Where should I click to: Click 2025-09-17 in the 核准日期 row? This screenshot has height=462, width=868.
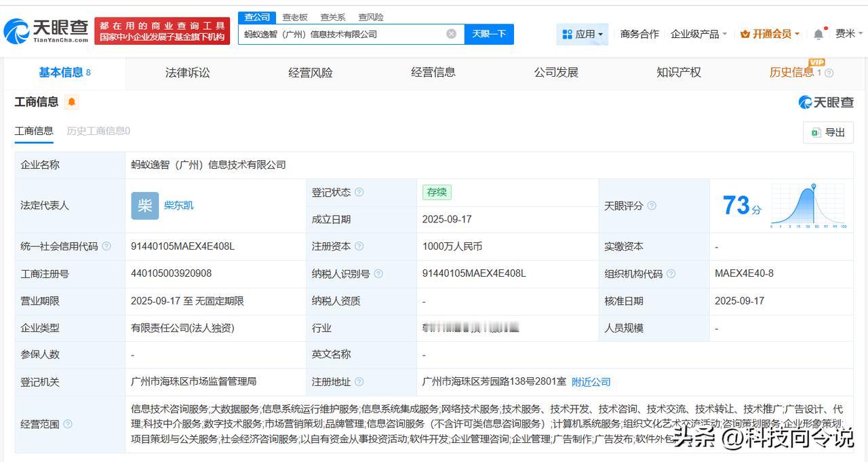[739, 301]
